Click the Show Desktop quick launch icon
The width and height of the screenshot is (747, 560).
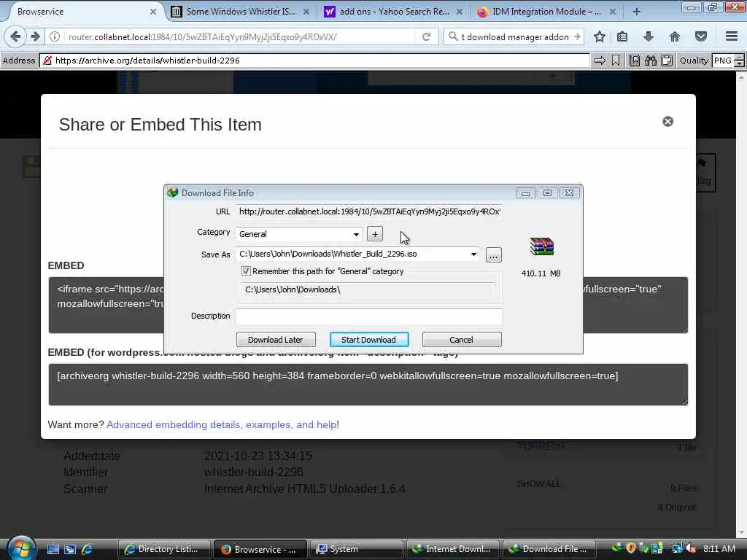(x=53, y=549)
